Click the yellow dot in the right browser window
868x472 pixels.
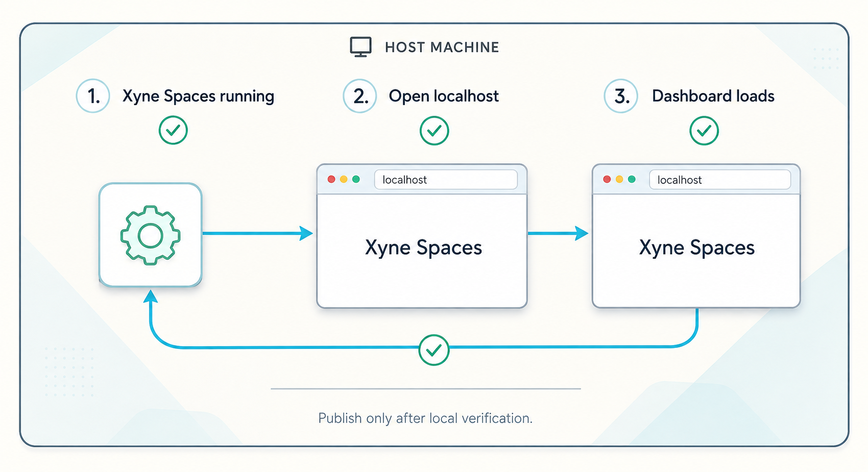coord(619,179)
